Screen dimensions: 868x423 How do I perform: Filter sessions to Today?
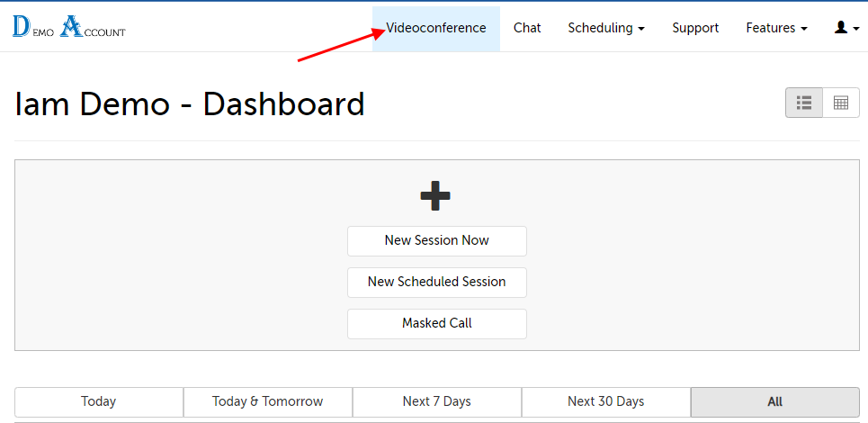click(99, 401)
